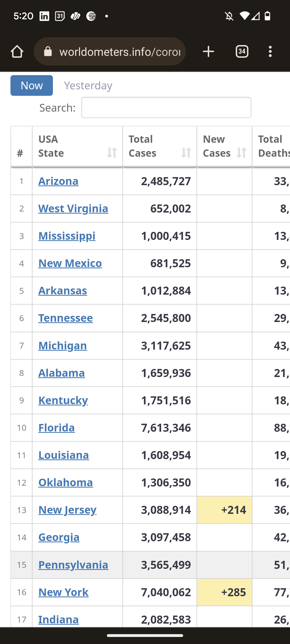Image resolution: width=290 pixels, height=644 pixels.
Task: Open the New York state link
Action: pos(63,592)
